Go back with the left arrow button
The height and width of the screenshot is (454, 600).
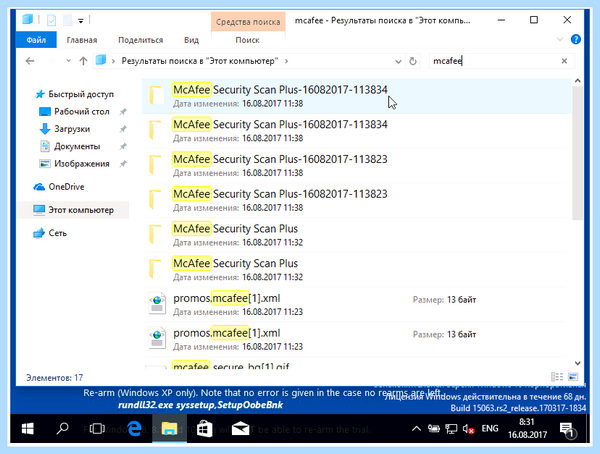pyautogui.click(x=30, y=61)
